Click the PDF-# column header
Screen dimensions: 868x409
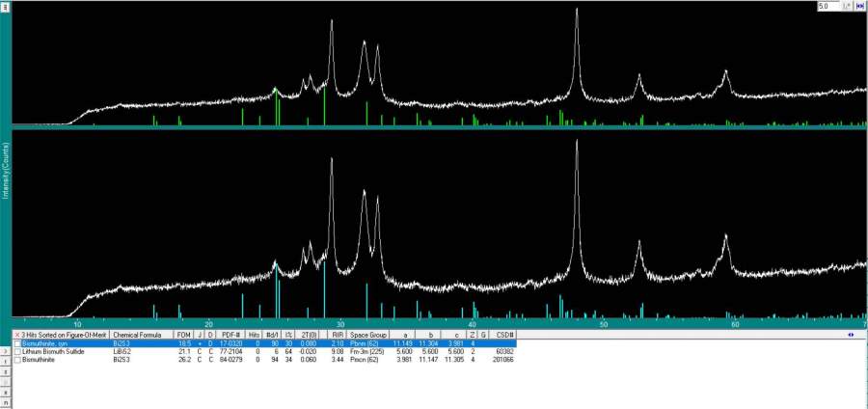231,334
